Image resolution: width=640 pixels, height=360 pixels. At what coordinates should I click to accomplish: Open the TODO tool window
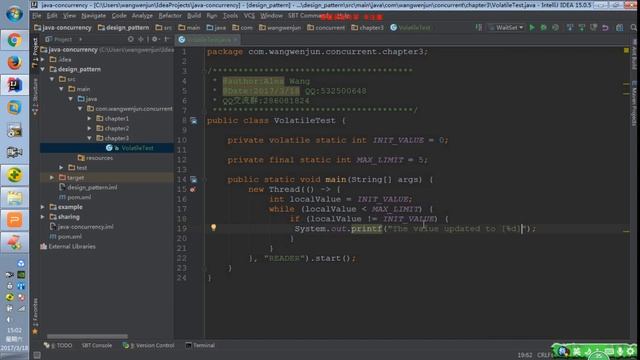(x=58, y=345)
